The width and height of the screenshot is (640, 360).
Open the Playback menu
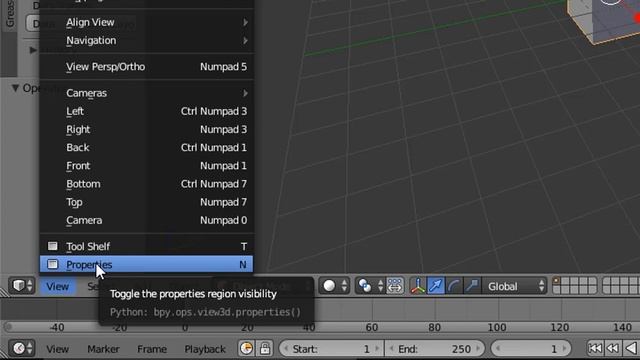coord(205,349)
